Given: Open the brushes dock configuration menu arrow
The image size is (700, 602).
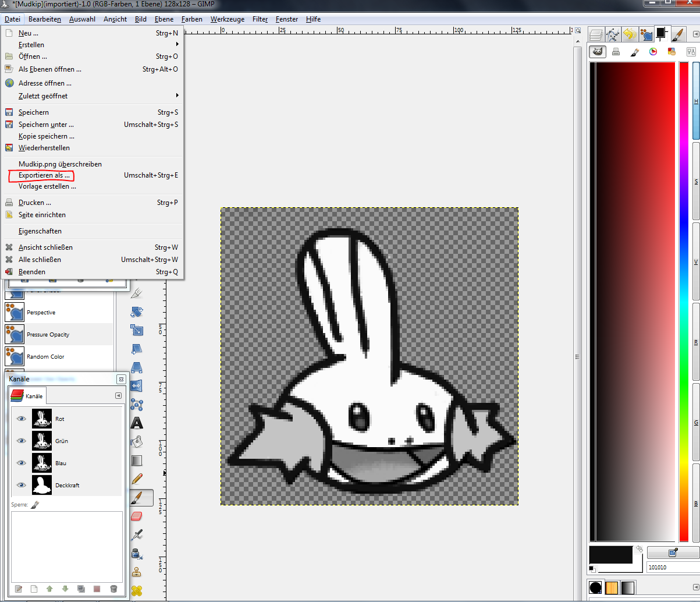Looking at the screenshot, I should tap(696, 588).
